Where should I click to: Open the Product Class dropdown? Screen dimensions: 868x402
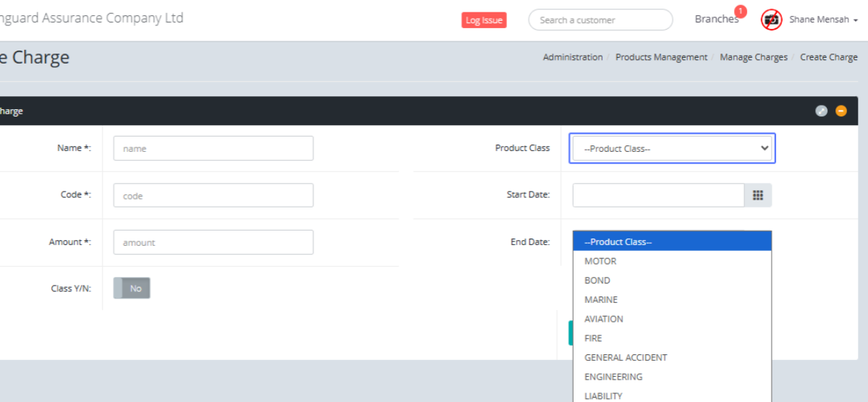672,148
